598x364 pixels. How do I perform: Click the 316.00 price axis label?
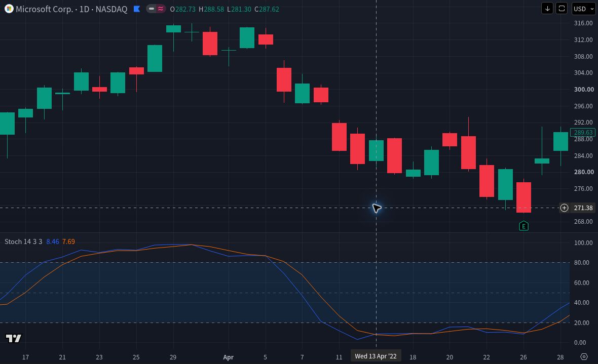point(583,23)
